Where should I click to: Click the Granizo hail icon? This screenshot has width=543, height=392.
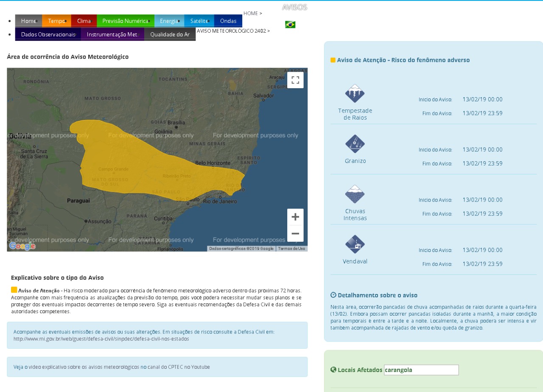point(355,144)
